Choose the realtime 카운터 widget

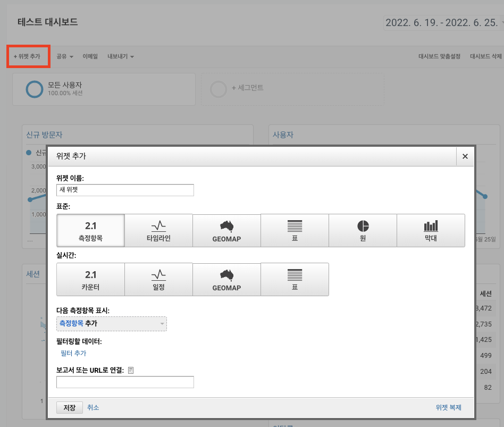(x=90, y=279)
